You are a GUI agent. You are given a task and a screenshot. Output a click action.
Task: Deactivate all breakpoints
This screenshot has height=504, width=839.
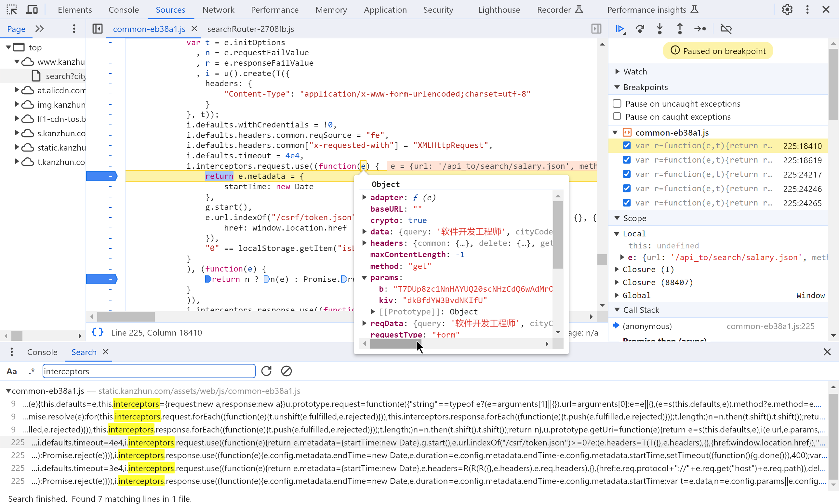[726, 29]
